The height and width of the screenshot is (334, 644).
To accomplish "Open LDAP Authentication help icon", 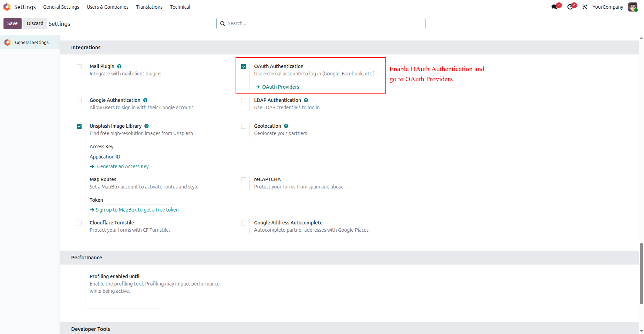I will pyautogui.click(x=306, y=100).
